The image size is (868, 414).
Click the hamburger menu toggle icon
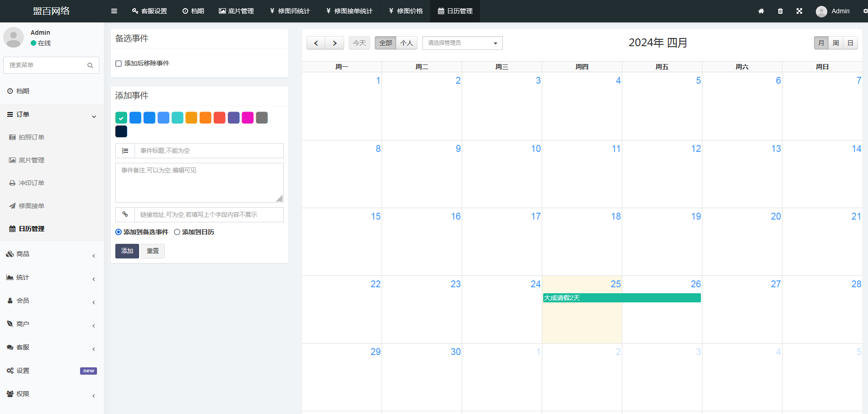point(114,11)
